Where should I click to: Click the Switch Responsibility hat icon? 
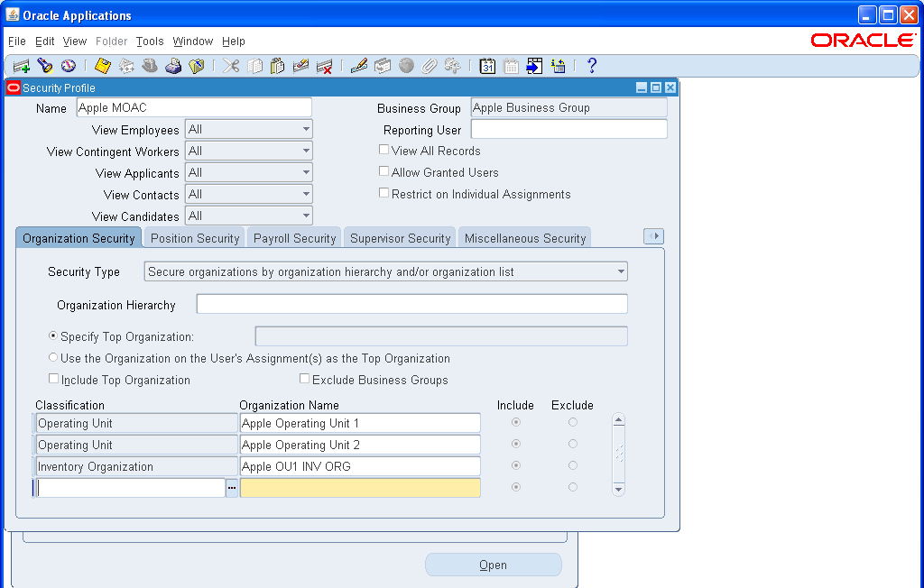[150, 66]
